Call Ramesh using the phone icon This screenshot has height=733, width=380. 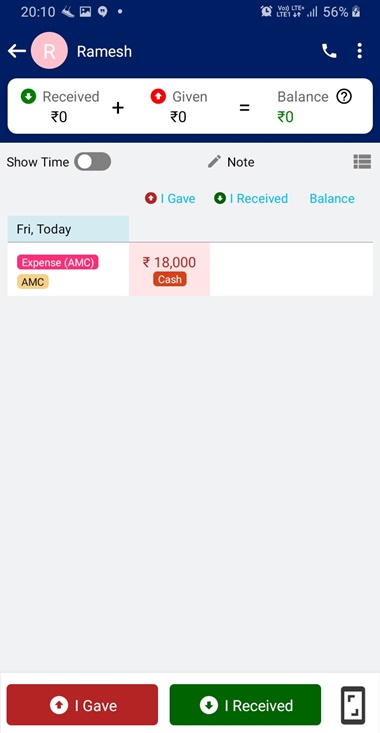point(329,51)
